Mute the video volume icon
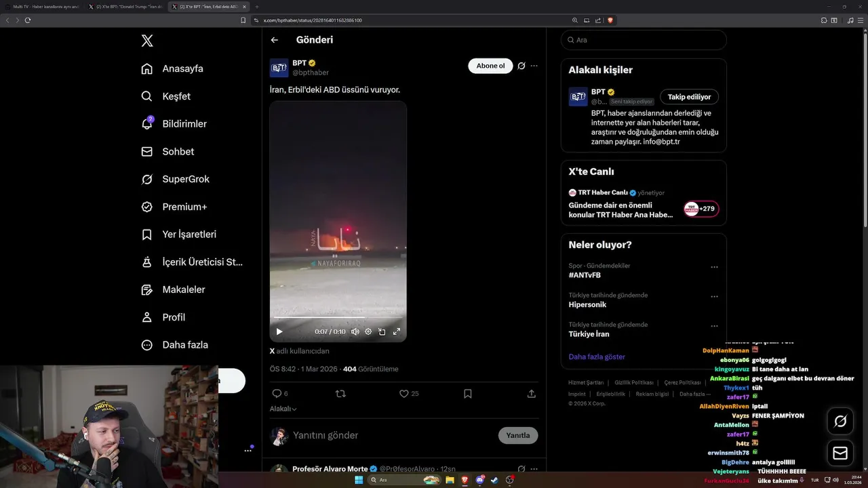Image resolution: width=868 pixels, height=488 pixels. [355, 331]
